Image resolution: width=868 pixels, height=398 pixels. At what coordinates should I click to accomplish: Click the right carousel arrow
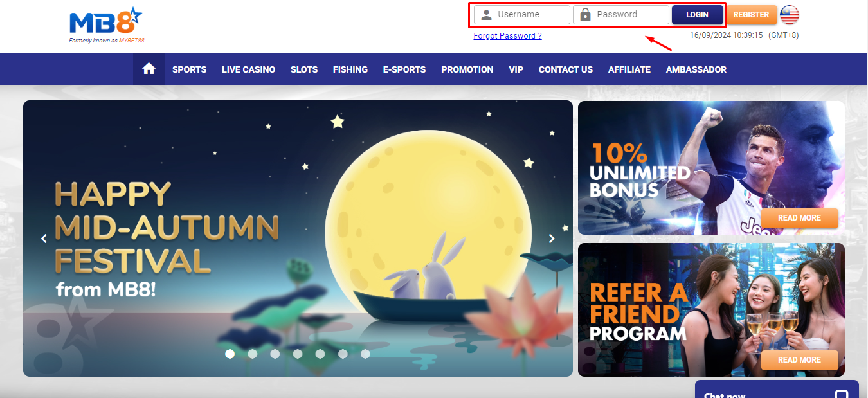pyautogui.click(x=551, y=238)
